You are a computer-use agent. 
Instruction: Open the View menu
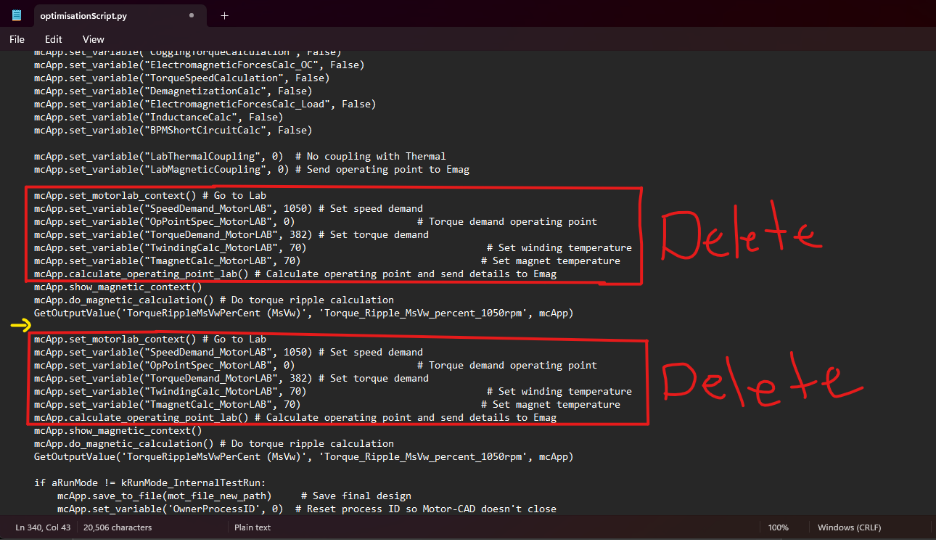[93, 39]
